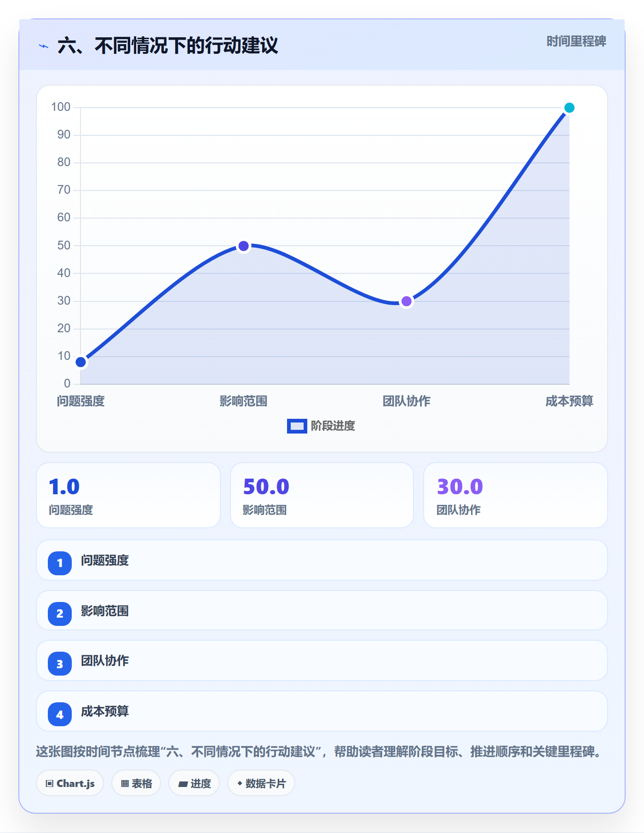Image resolution: width=644 pixels, height=833 pixels.
Task: Click the x-axis label 团队协作
Action: coord(407,401)
